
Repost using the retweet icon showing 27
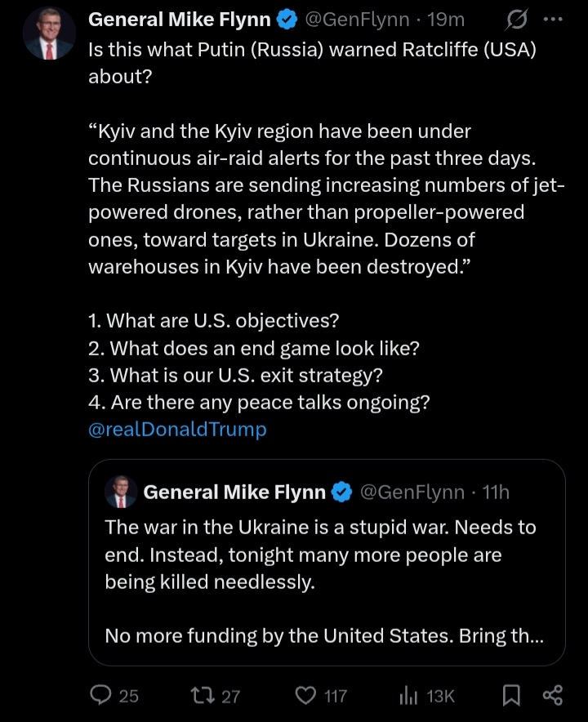tap(203, 695)
